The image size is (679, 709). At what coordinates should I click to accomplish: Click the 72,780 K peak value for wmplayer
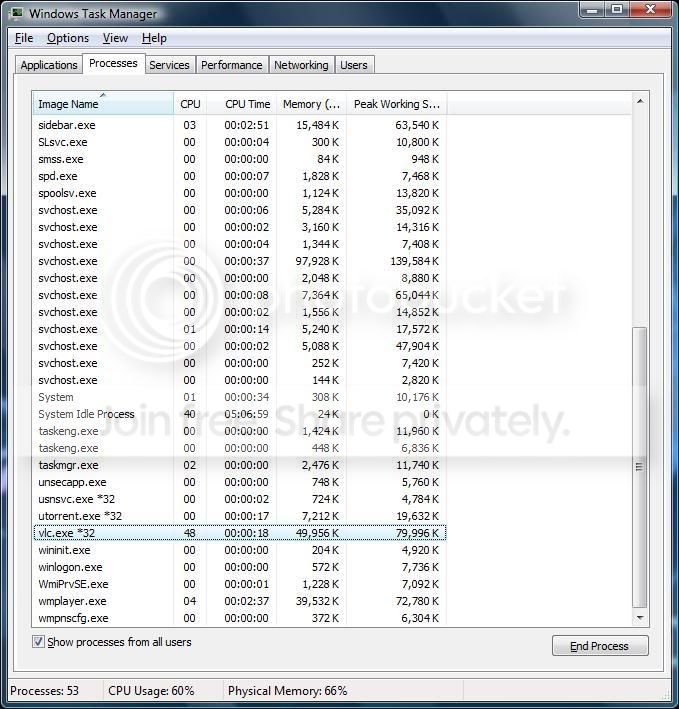coord(417,601)
